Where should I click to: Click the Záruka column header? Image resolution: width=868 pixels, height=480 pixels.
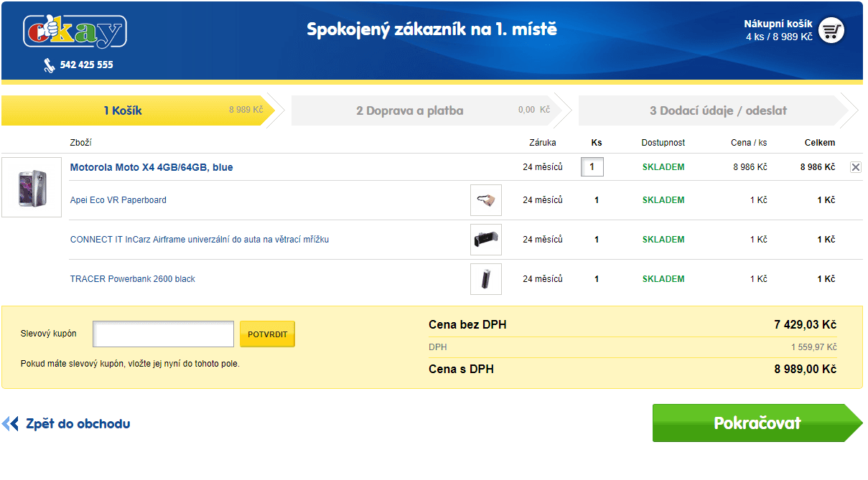[x=543, y=143]
